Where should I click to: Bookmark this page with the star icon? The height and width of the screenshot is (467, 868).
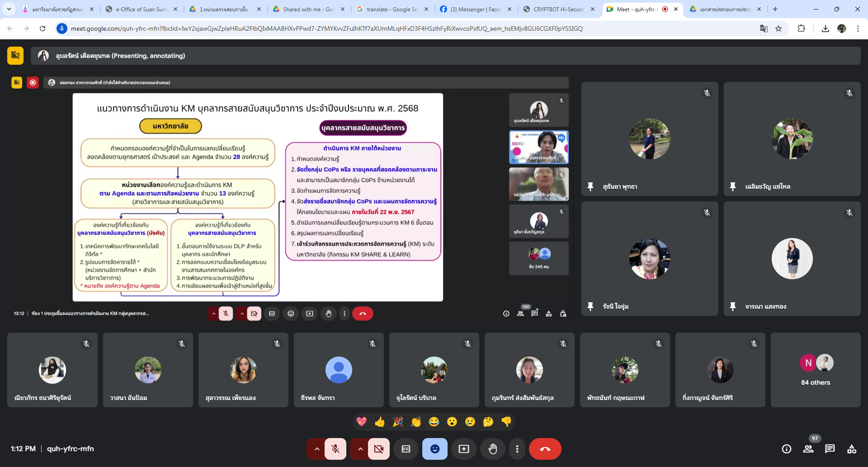coord(778,29)
